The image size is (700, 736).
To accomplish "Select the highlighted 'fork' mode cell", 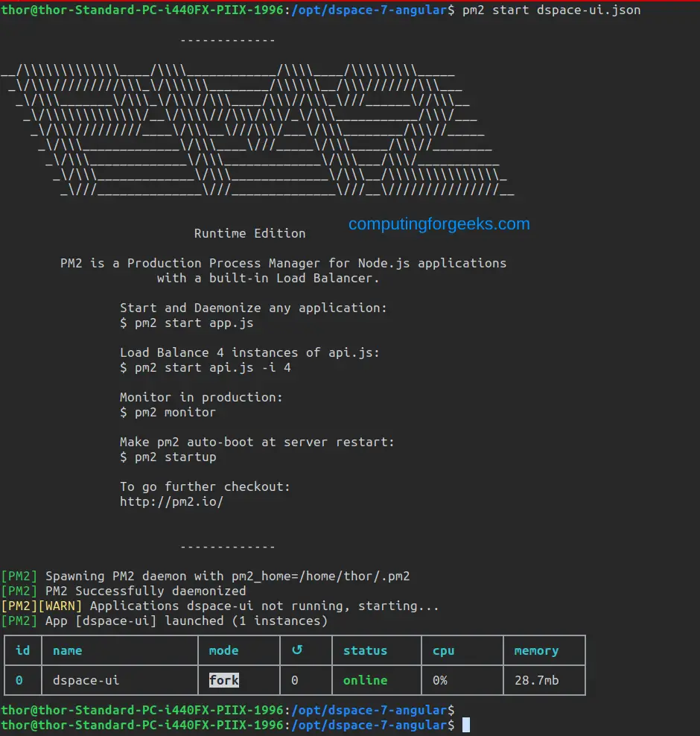I will [224, 680].
